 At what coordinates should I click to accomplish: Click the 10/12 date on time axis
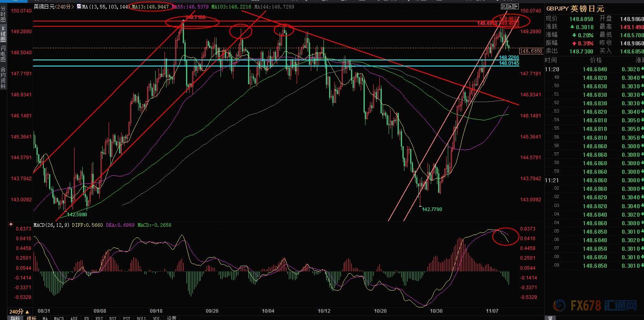[324, 311]
